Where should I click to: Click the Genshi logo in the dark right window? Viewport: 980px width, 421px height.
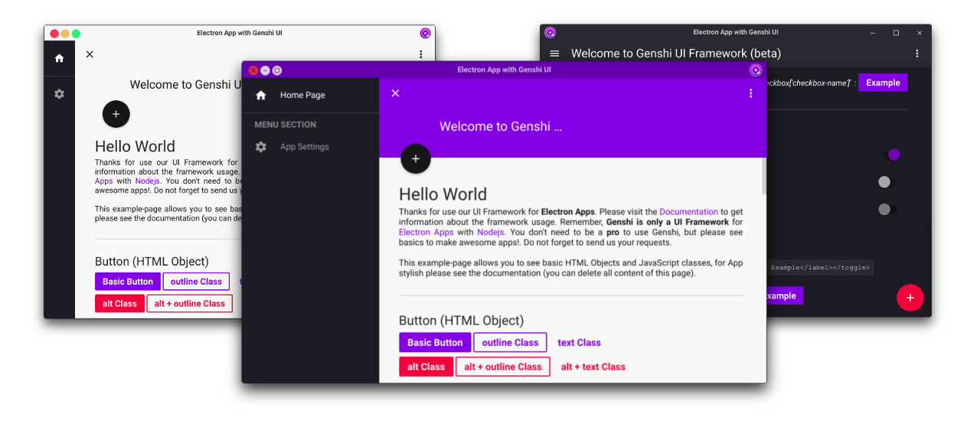tap(550, 32)
